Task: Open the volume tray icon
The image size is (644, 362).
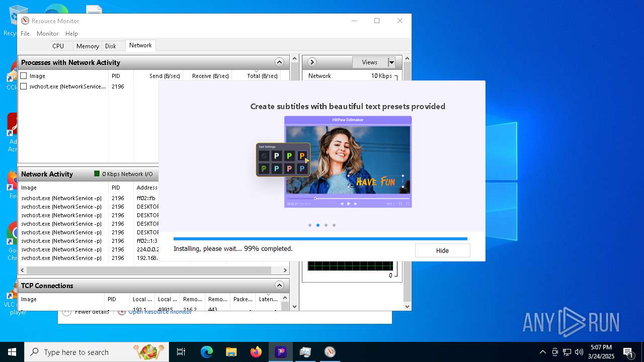Action: [579, 352]
